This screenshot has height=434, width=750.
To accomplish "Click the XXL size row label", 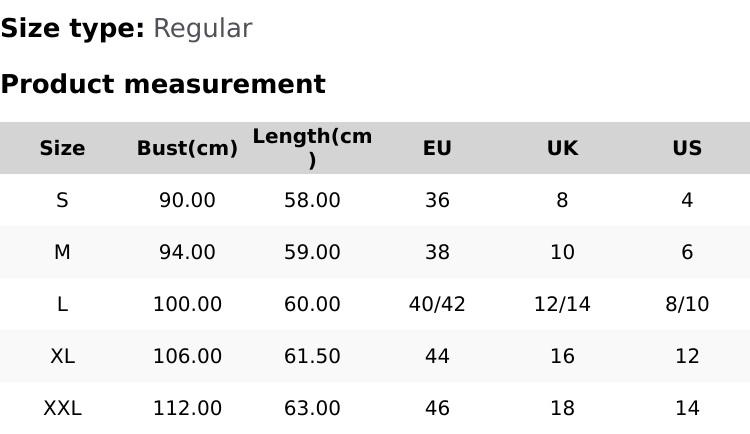I will point(62,408).
